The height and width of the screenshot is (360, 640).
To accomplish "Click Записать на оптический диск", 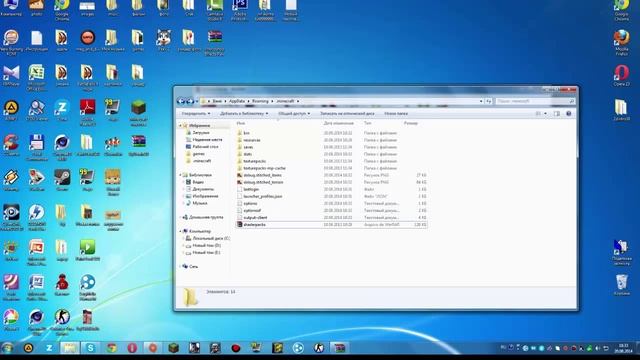I will (x=347, y=113).
